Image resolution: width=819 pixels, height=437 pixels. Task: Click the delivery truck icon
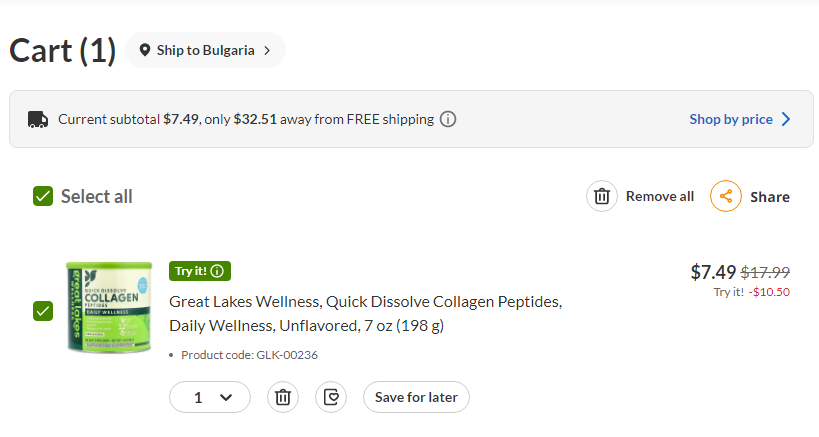[38, 120]
